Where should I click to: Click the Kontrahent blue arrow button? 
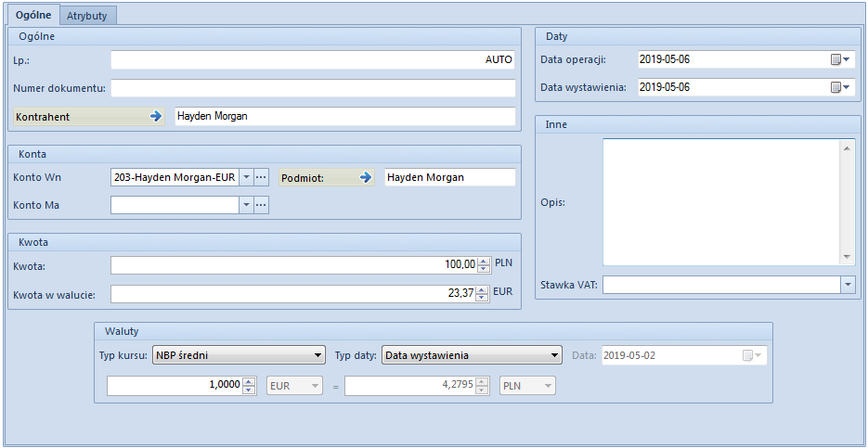(156, 117)
